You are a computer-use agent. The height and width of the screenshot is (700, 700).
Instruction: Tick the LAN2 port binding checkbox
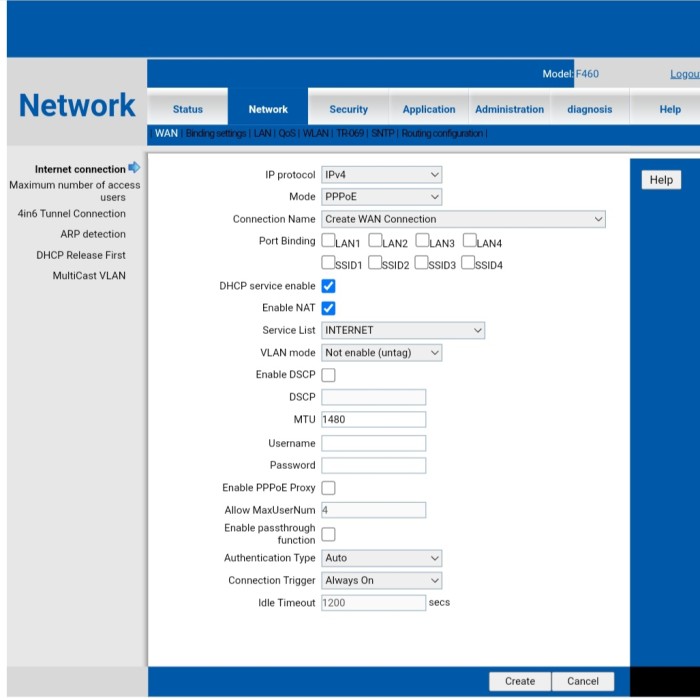click(x=375, y=240)
